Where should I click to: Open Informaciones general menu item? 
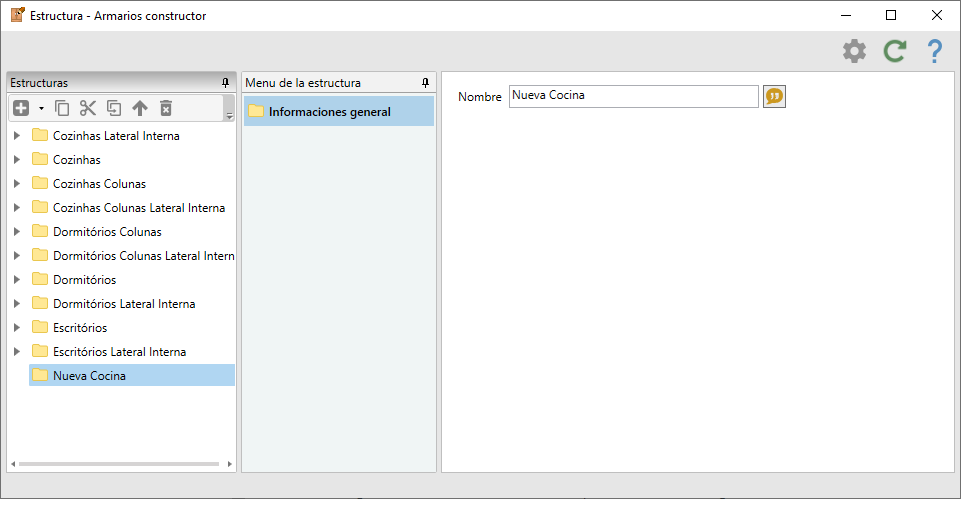pyautogui.click(x=339, y=113)
